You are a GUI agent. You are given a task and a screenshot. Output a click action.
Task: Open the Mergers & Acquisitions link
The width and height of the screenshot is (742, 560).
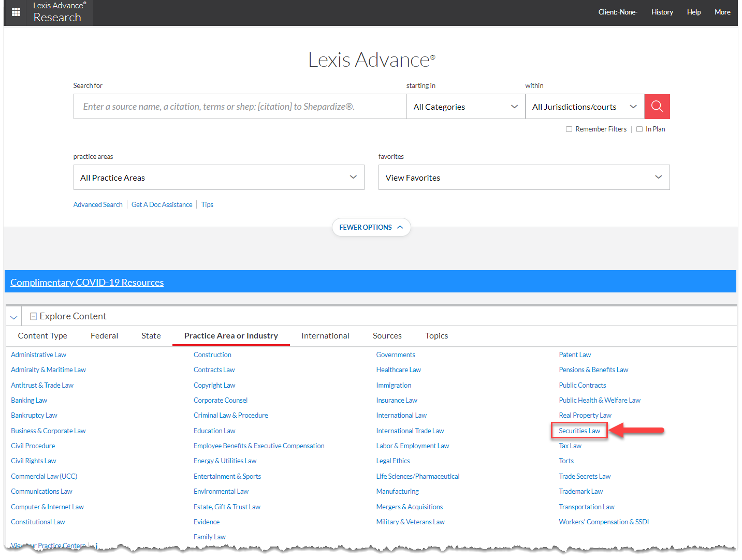[x=410, y=507]
